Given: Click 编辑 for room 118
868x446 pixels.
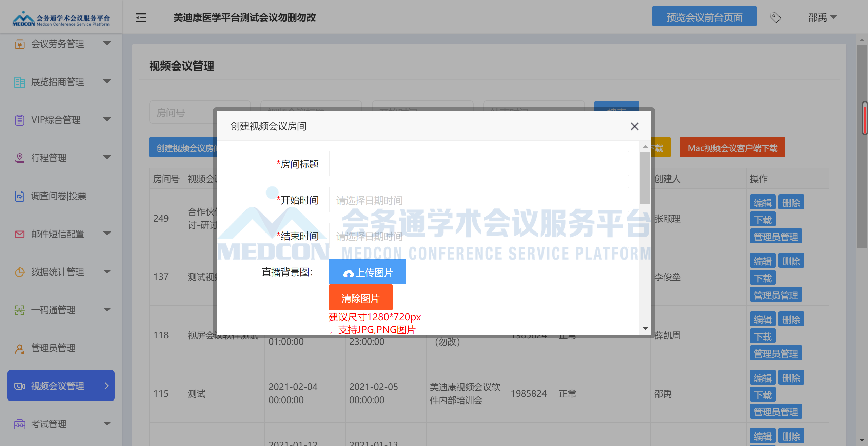Looking at the screenshot, I should click(763, 319).
